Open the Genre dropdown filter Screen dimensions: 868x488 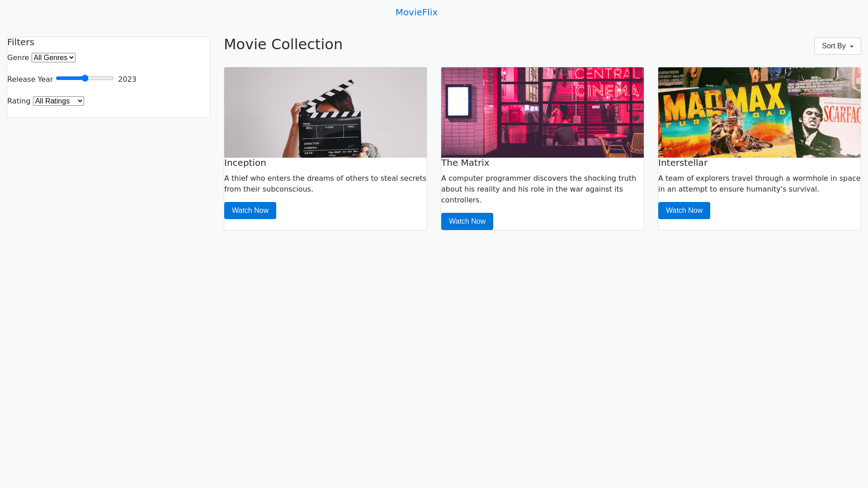coord(53,57)
